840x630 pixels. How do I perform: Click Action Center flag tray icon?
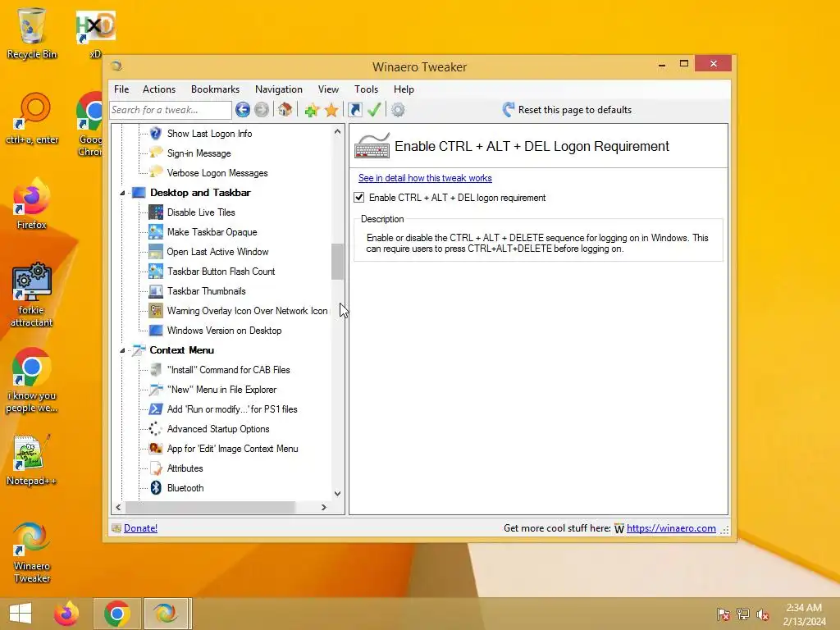tap(724, 614)
